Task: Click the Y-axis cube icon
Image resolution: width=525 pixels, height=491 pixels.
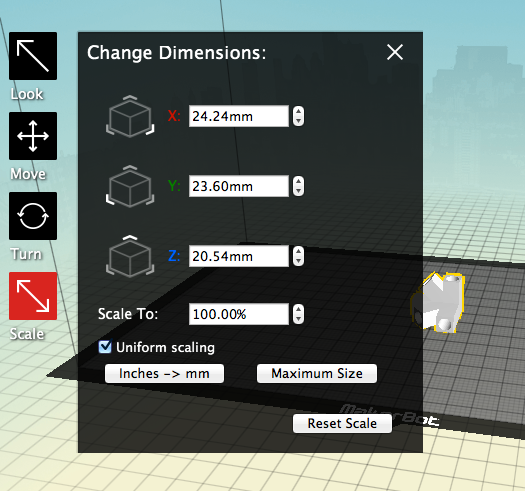Action: 130,187
